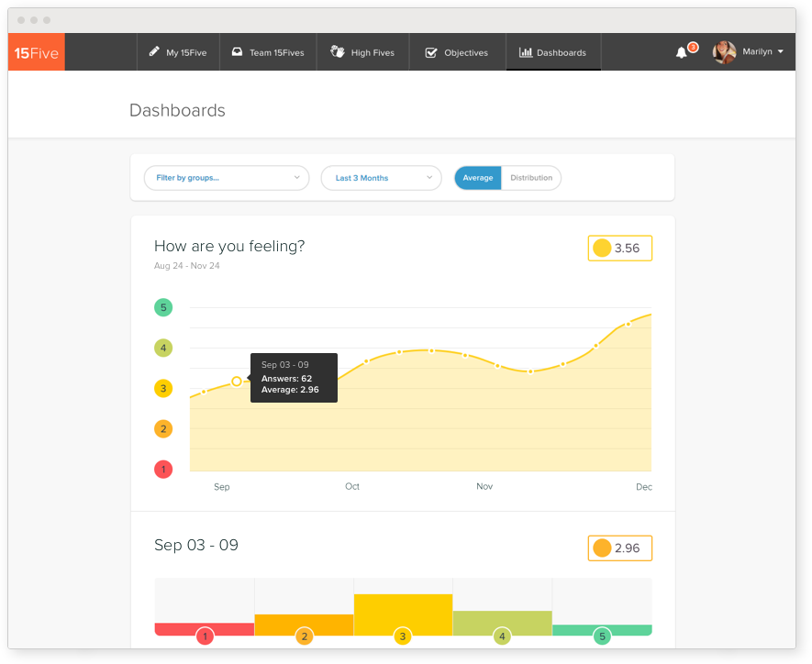Click the yellow bar for rating 3
Image resolution: width=812 pixels, height=664 pixels.
pos(403,613)
